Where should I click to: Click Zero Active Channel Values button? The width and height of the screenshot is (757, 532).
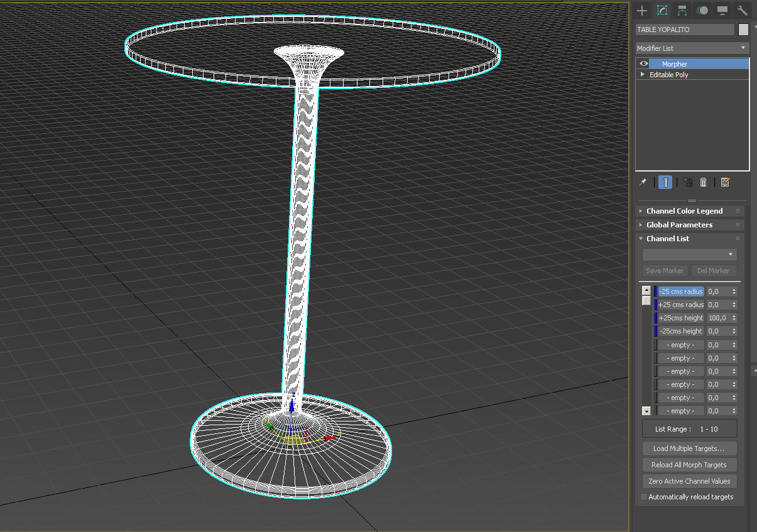coord(689,481)
